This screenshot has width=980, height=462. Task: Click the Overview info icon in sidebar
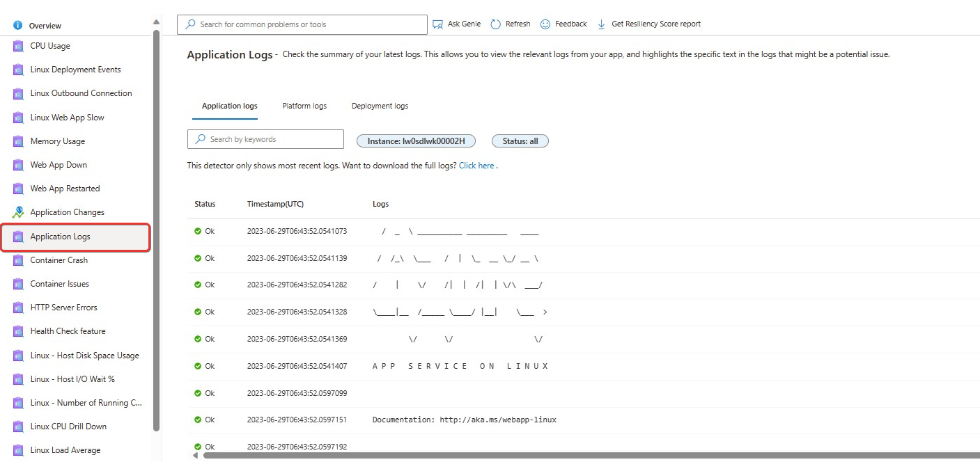pos(18,26)
